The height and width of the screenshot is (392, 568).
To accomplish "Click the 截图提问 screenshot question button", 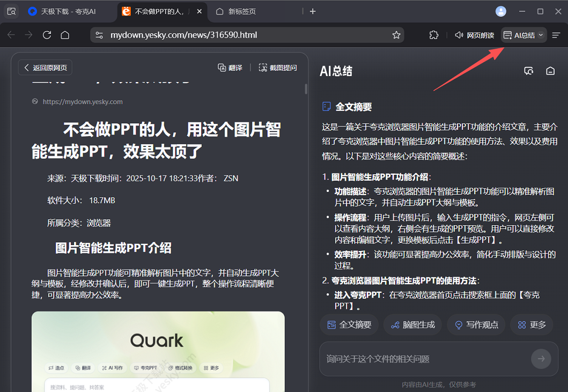I will [x=278, y=68].
